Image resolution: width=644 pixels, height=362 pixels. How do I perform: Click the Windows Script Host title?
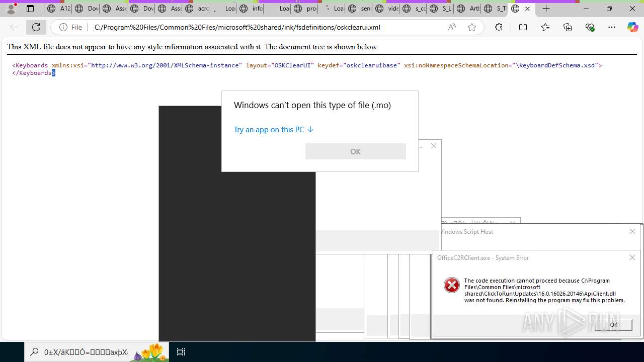pyautogui.click(x=466, y=231)
